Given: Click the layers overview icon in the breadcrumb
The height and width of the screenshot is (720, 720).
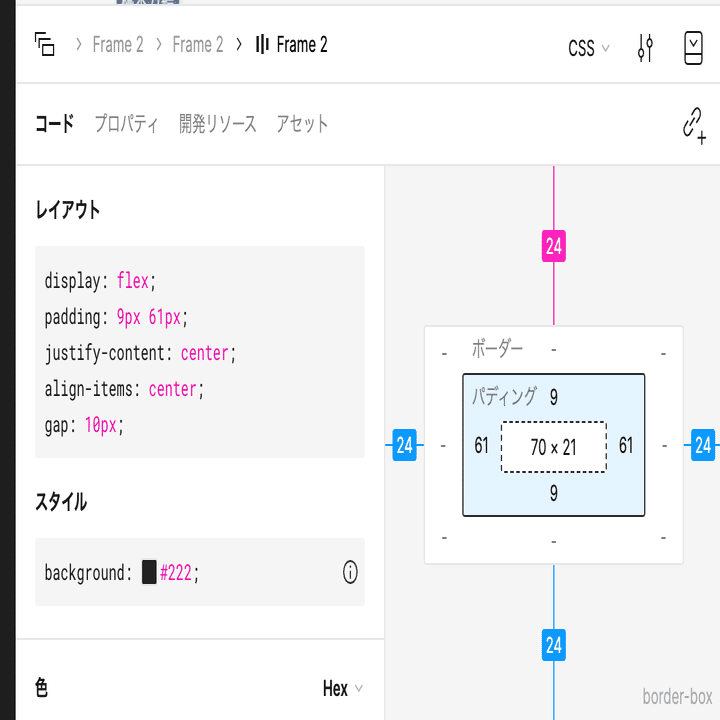Looking at the screenshot, I should point(44,44).
